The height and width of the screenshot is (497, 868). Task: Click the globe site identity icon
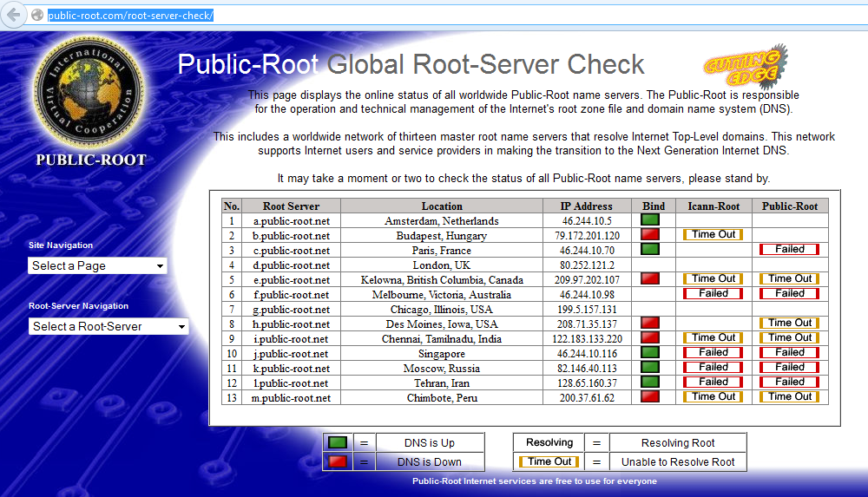point(37,15)
